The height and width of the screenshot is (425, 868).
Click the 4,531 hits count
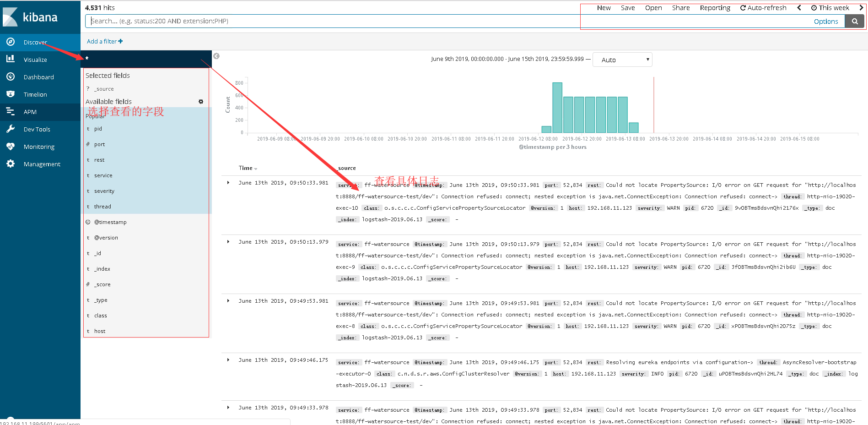[x=100, y=8]
